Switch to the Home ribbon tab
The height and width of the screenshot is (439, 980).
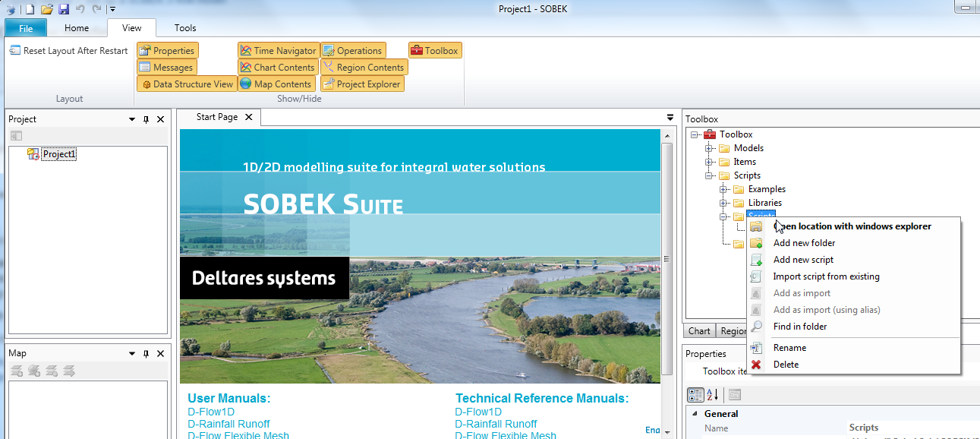click(x=77, y=28)
